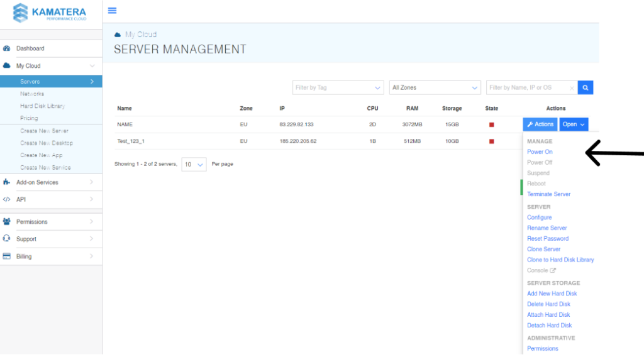Click the Filter by Name, IP or OS field

coord(528,88)
